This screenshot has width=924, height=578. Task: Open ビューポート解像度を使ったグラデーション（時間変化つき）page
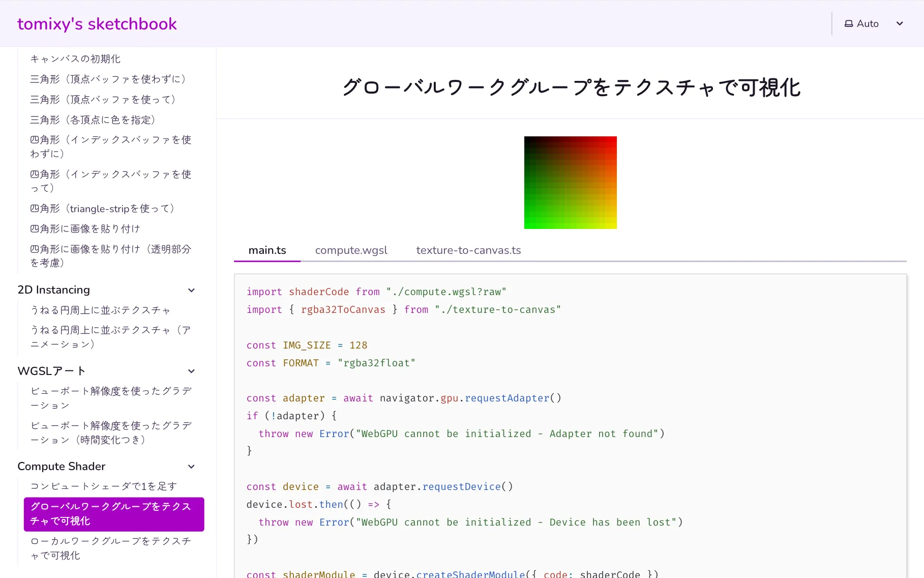tap(110, 432)
